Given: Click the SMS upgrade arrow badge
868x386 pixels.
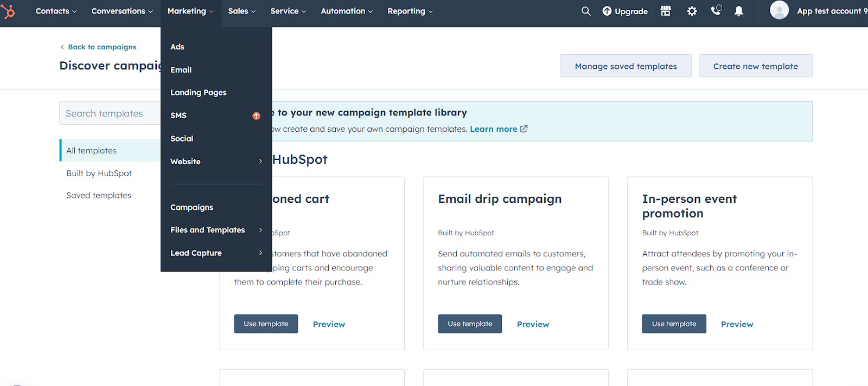Looking at the screenshot, I should pyautogui.click(x=257, y=115).
